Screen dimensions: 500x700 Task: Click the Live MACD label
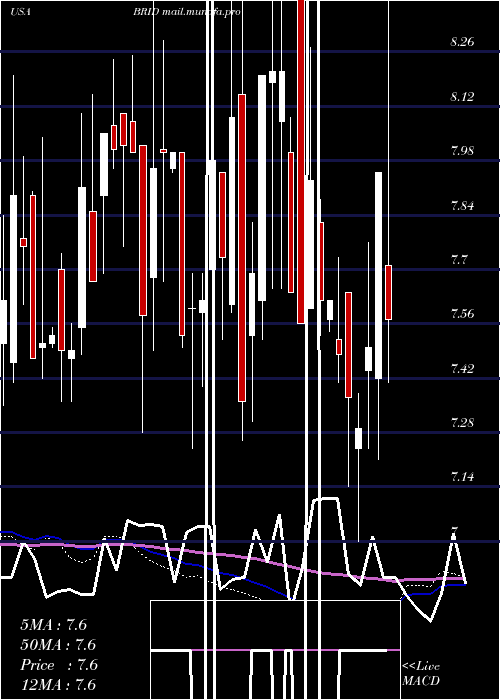421,674
